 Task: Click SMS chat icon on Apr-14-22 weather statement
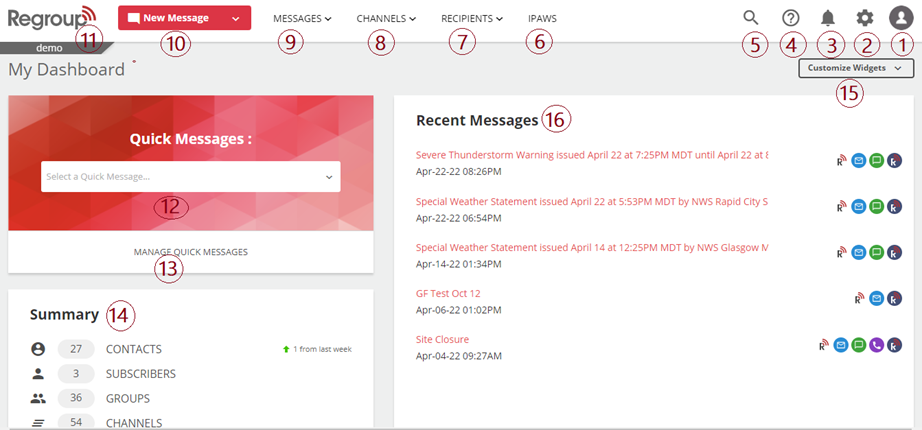[x=876, y=252]
